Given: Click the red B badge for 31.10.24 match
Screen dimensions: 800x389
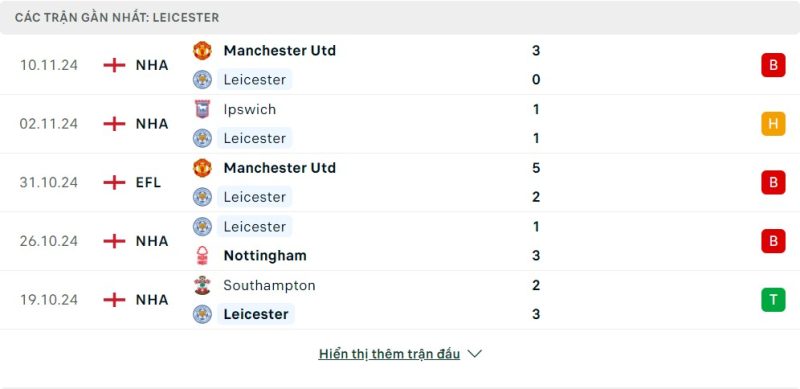Looking at the screenshot, I should (773, 182).
